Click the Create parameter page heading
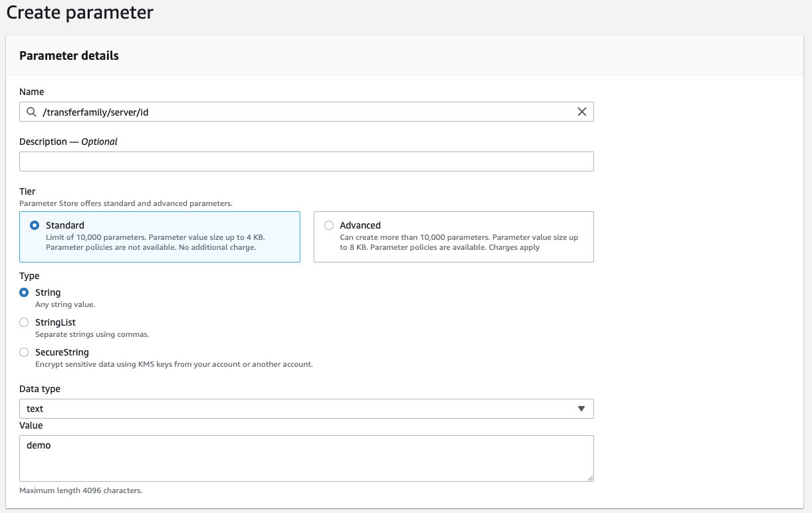 [x=80, y=12]
